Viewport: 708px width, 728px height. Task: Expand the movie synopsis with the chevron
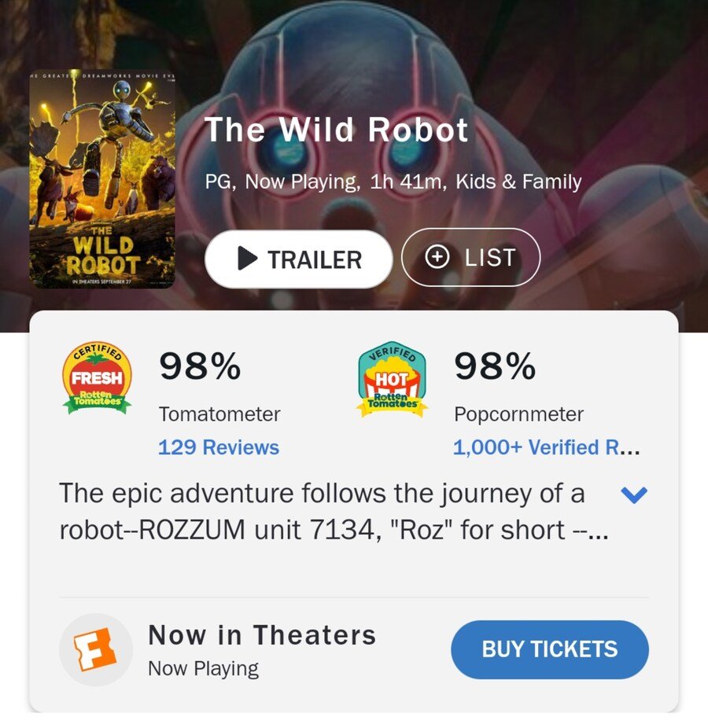(x=633, y=495)
